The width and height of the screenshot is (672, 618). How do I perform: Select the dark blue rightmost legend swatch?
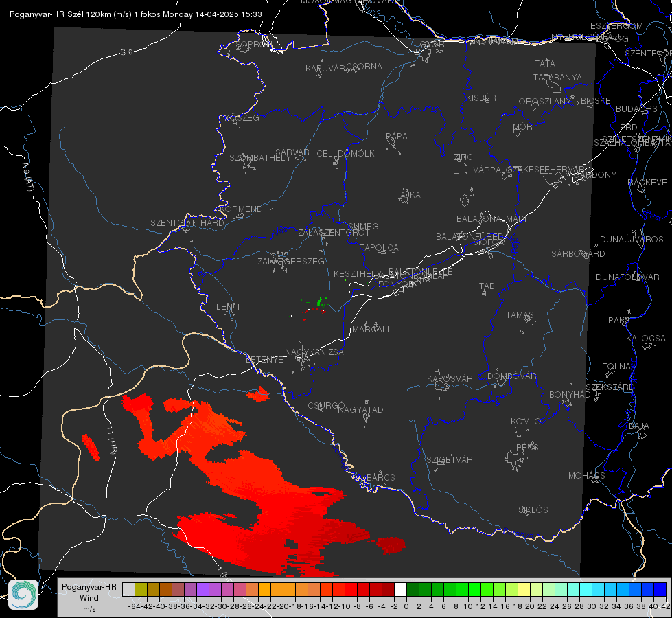(x=660, y=590)
